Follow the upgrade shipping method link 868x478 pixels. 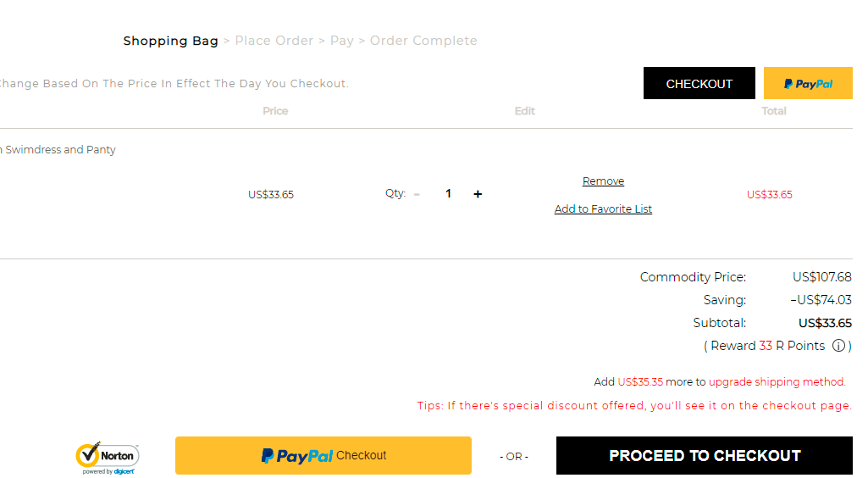pyautogui.click(x=777, y=382)
